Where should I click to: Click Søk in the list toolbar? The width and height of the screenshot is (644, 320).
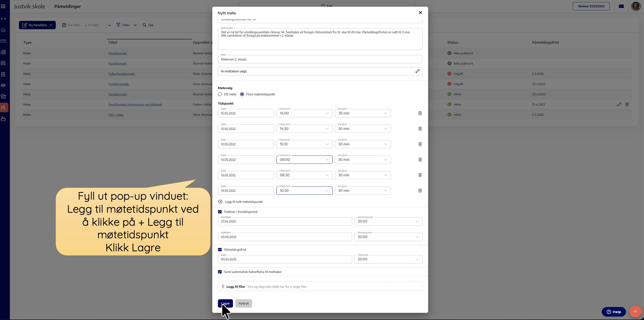(x=148, y=25)
